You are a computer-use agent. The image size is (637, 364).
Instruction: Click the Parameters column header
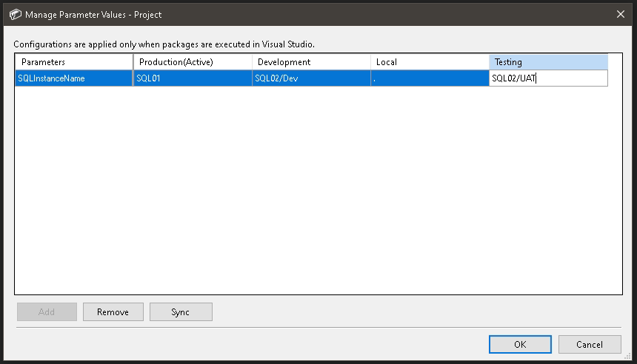73,62
